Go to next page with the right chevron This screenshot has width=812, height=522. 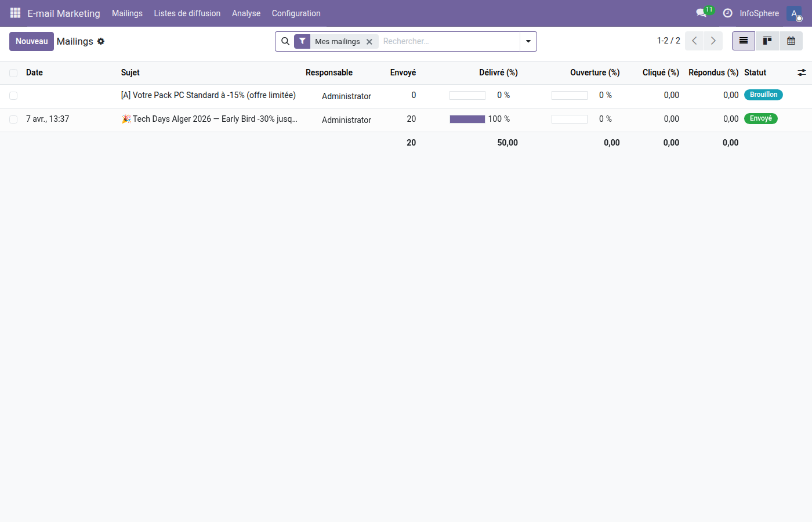tap(713, 41)
